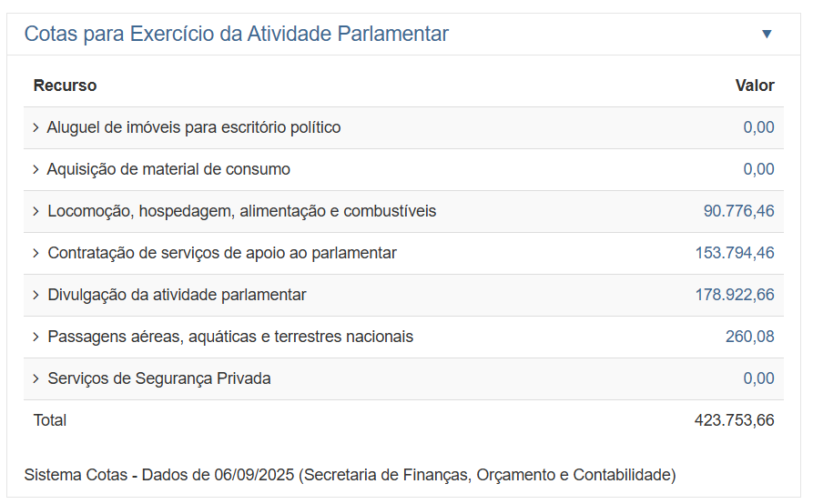
Task: Expand the Serviços de Segurança Privada chevron
Action: click(36, 378)
